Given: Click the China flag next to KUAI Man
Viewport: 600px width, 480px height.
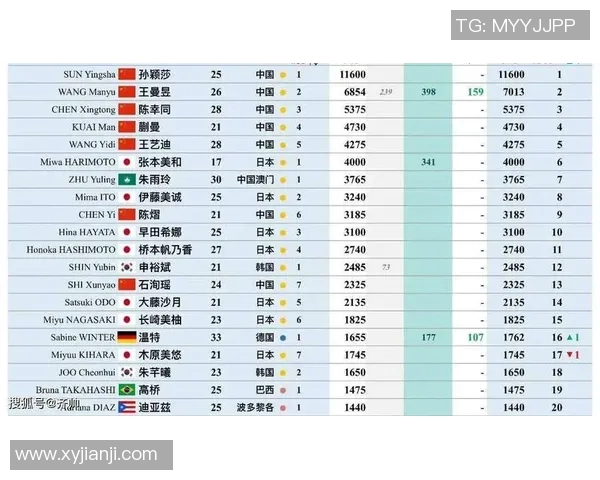Looking at the screenshot, I should 127,127.
